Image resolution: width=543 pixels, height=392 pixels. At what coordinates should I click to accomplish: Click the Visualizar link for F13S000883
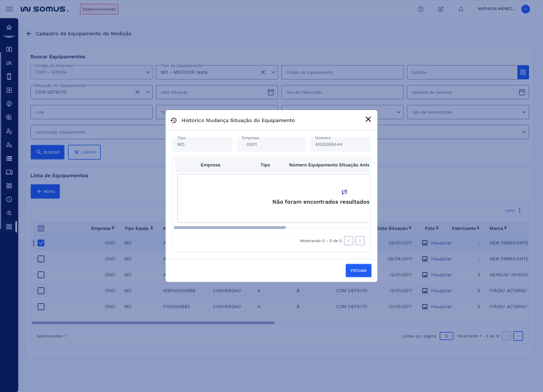pyautogui.click(x=441, y=307)
